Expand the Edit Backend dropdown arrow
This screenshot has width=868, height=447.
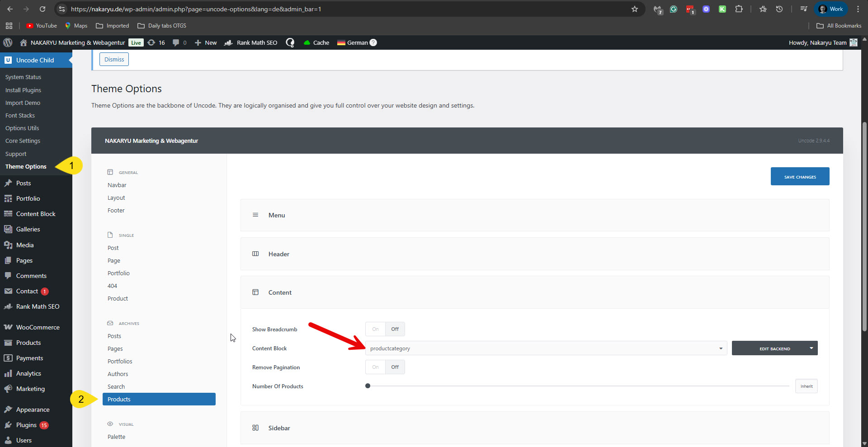click(811, 348)
